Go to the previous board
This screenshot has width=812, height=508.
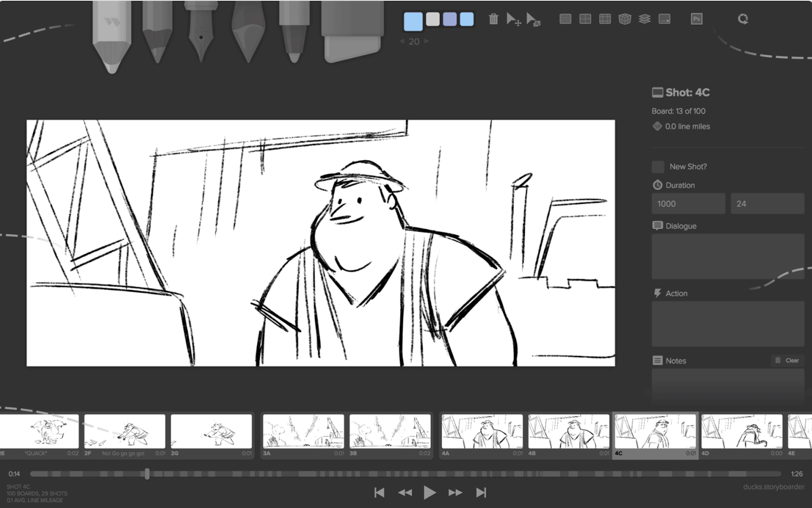tap(404, 492)
